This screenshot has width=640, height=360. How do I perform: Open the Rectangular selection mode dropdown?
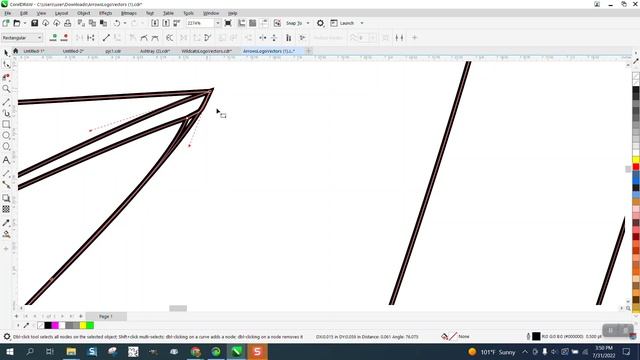22,38
